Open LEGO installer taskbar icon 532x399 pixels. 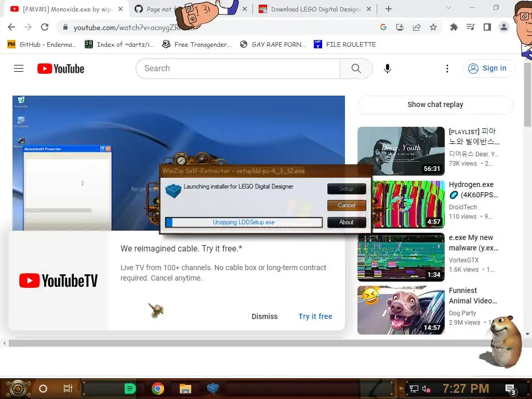[x=212, y=388]
